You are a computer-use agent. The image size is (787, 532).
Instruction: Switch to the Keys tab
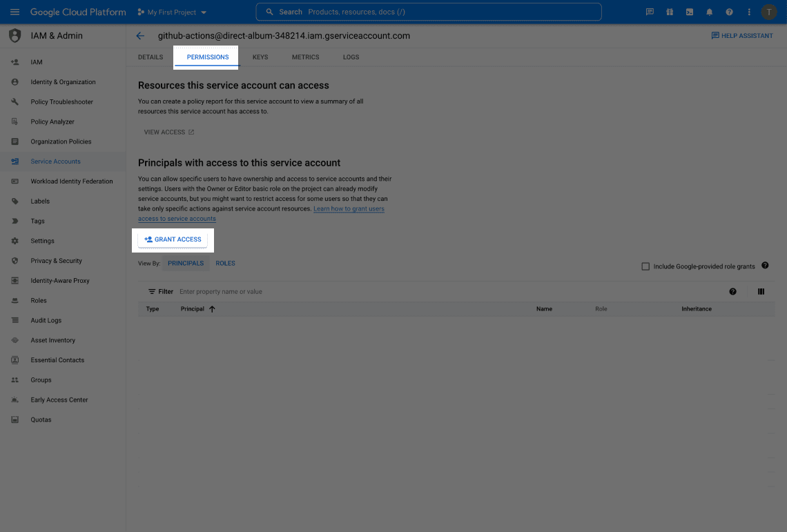260,57
